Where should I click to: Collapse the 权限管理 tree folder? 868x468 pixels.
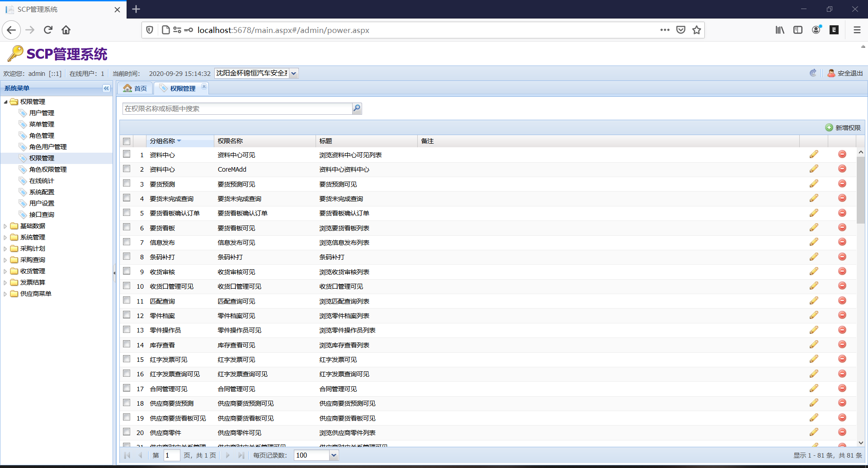coord(5,102)
